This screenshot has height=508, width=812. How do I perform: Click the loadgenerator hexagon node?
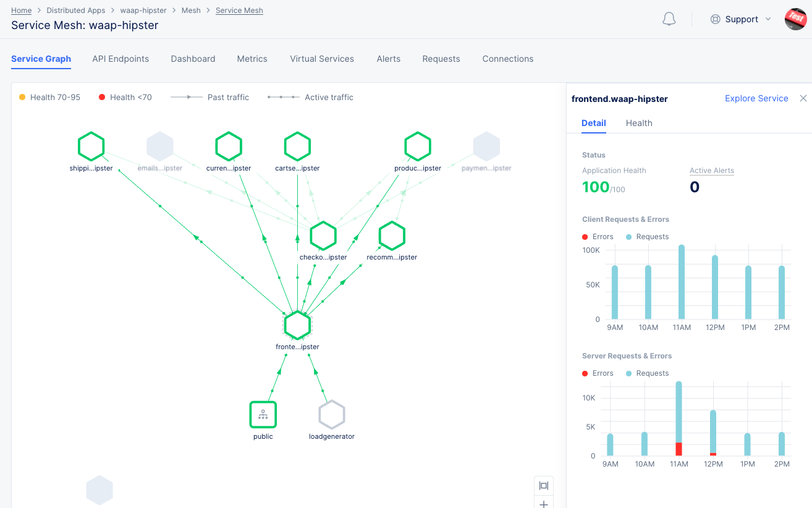coord(332,414)
